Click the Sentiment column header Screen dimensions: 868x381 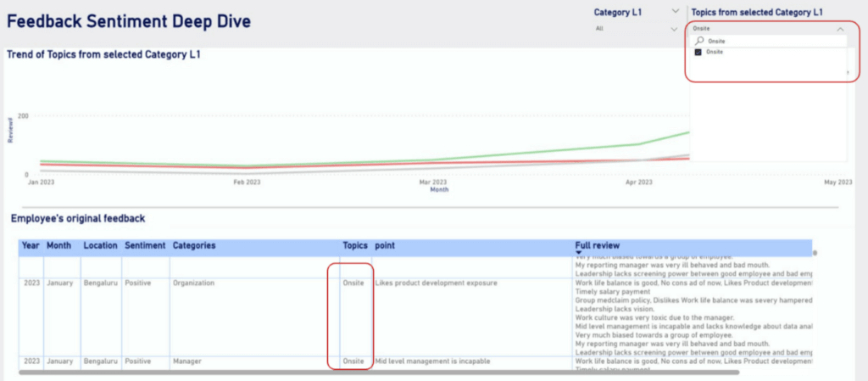[x=145, y=245]
